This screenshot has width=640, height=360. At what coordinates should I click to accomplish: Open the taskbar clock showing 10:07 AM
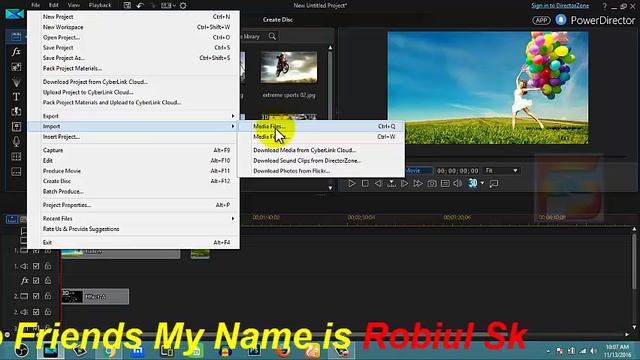pyautogui.click(x=617, y=351)
